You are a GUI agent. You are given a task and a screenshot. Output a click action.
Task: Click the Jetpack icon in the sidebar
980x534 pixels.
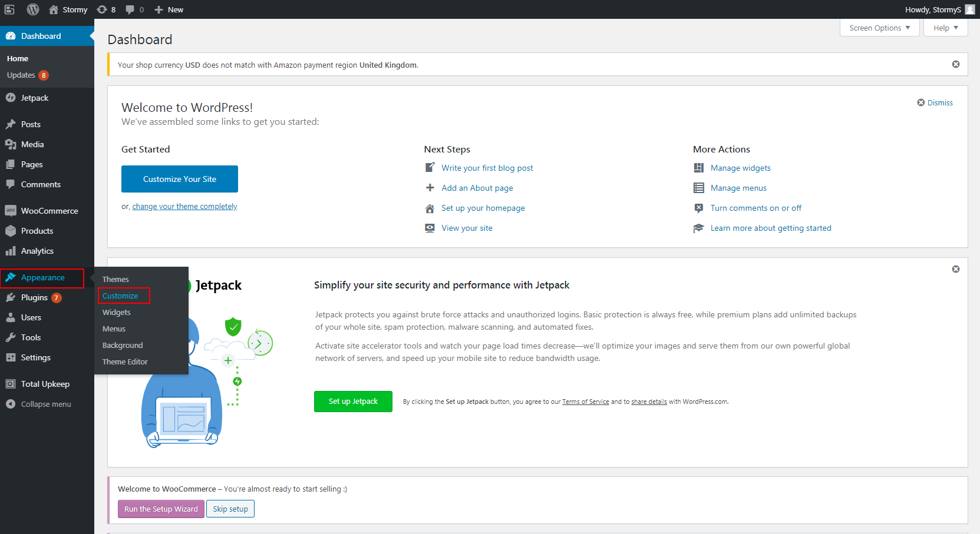pos(11,98)
